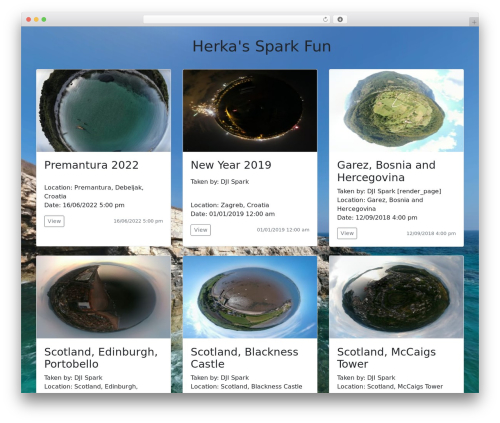Click Location: Scotland, Edinburgh, text on Portobello card
The width and height of the screenshot is (500, 423).
(x=91, y=387)
